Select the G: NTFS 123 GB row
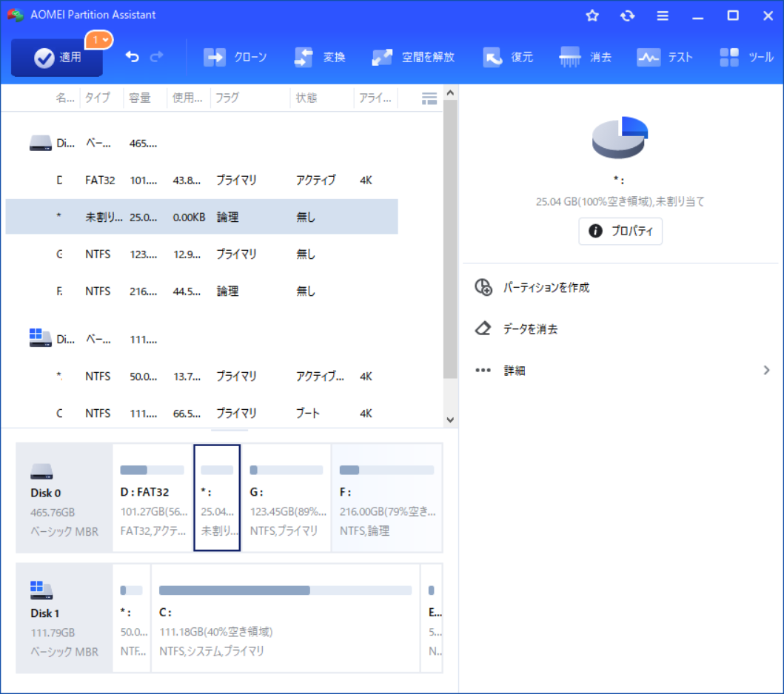Image resolution: width=784 pixels, height=694 pixels. point(201,254)
